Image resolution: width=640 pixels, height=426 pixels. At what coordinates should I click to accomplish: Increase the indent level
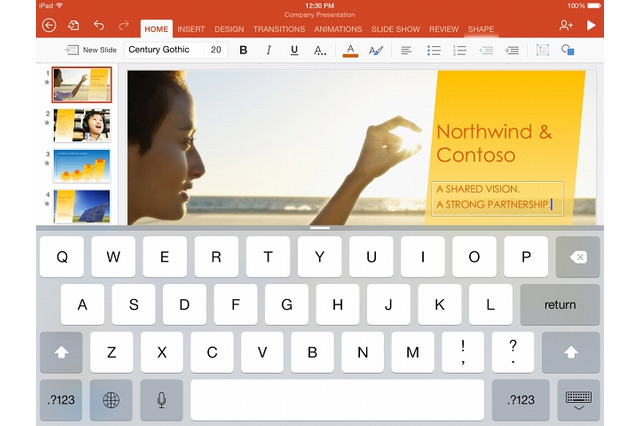pos(512,50)
